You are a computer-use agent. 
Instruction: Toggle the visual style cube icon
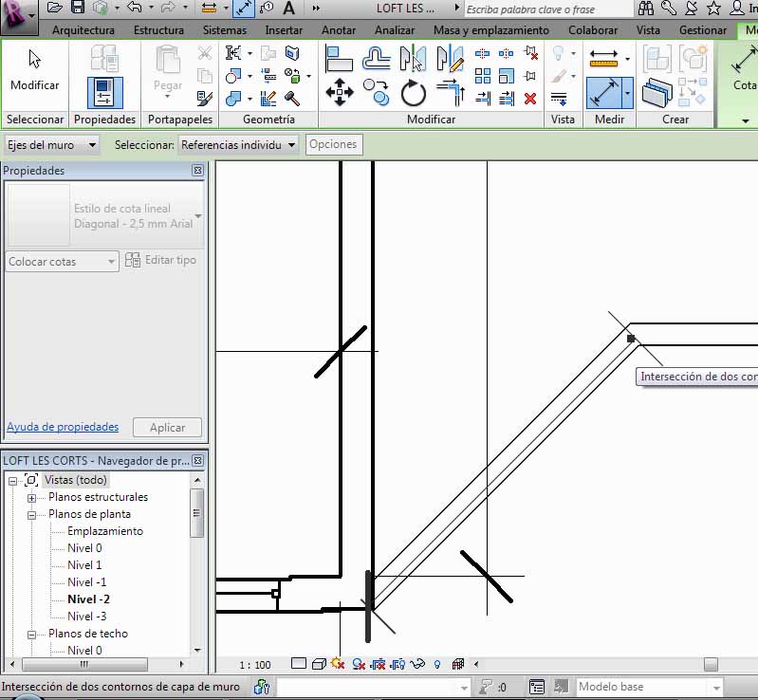coord(319,664)
